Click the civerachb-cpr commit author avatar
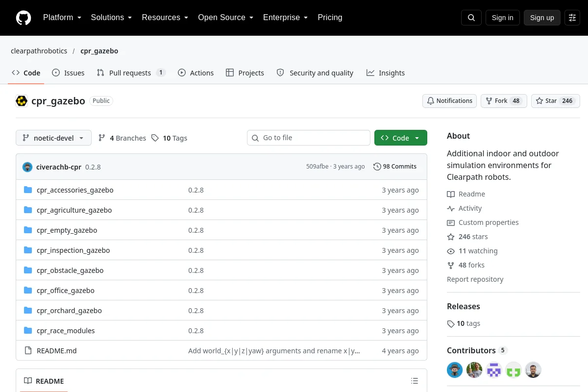Viewport: 588px width, 392px height. pos(27,167)
